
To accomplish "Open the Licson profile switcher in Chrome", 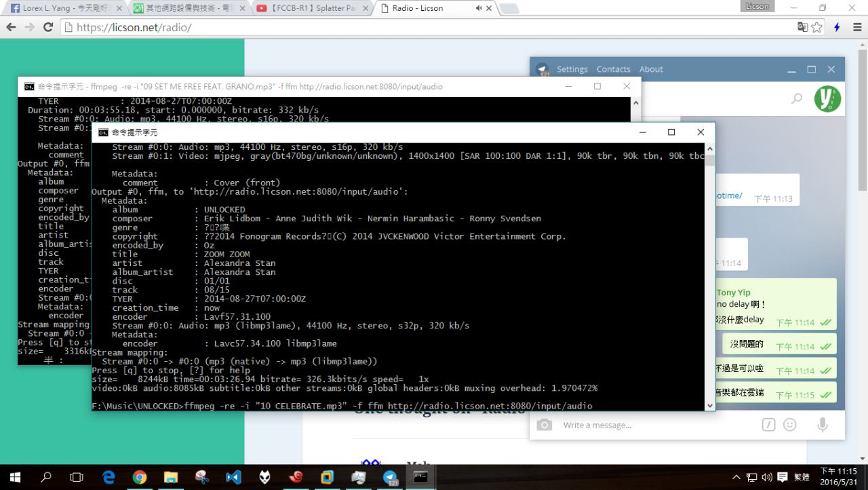I will pyautogui.click(x=757, y=7).
